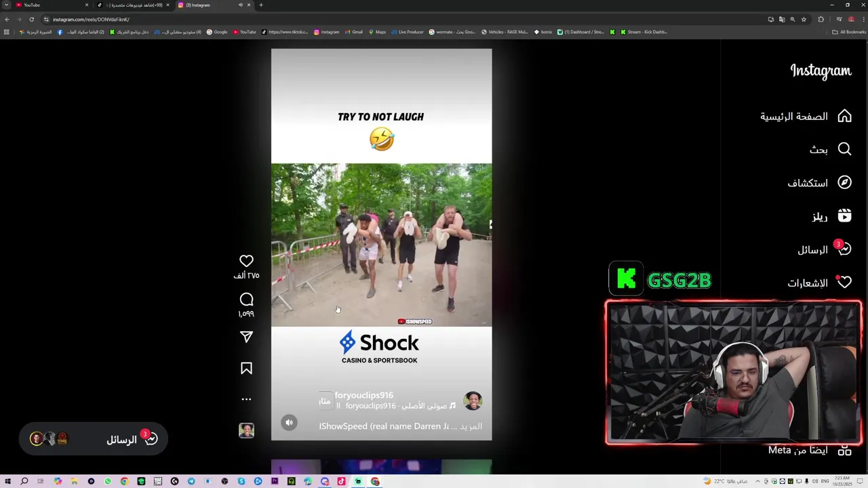
Task: Mute the Instagram tab audio icon
Action: click(240, 5)
